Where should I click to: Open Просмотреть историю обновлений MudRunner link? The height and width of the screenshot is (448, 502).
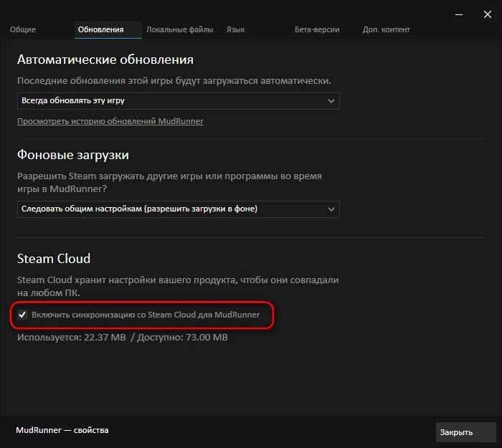tap(110, 121)
